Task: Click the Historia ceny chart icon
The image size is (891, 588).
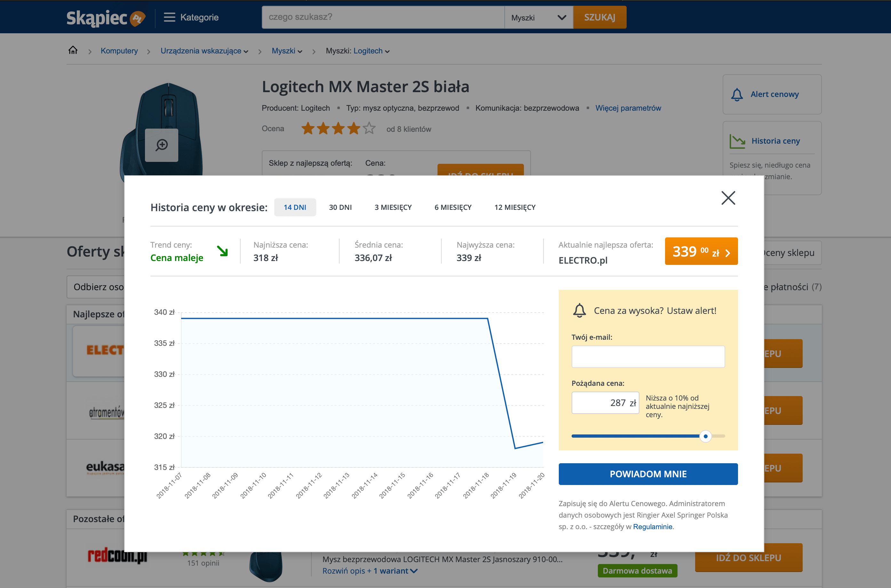Action: click(x=737, y=141)
